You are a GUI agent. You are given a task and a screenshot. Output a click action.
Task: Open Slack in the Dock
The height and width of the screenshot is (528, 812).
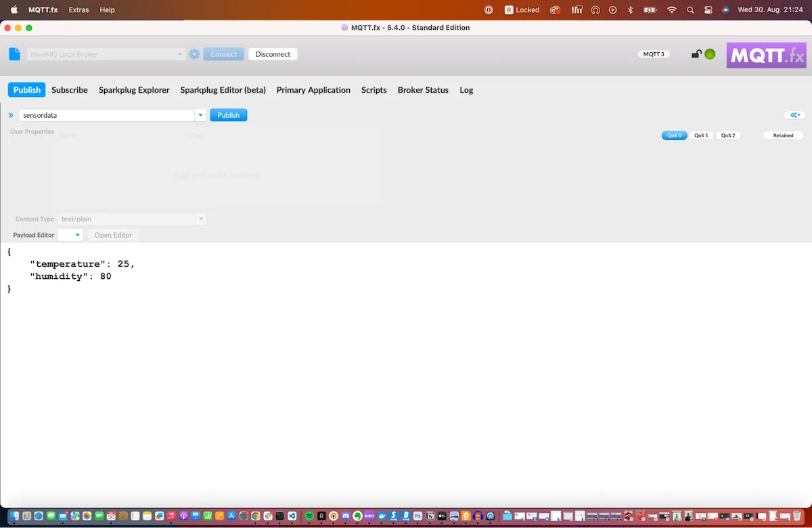click(268, 516)
